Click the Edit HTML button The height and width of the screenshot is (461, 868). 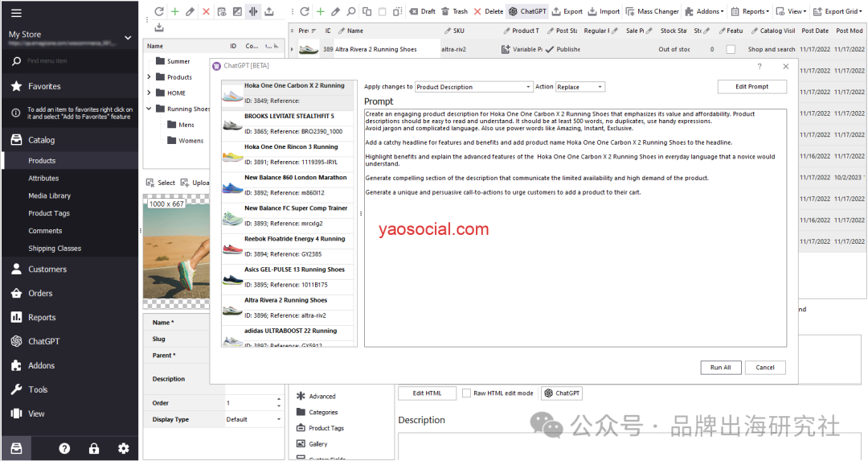click(427, 393)
